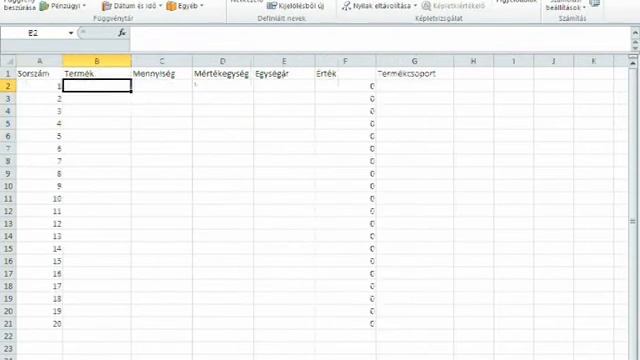Click cell A11 containing 10
The width and height of the screenshot is (640, 360).
[39, 199]
